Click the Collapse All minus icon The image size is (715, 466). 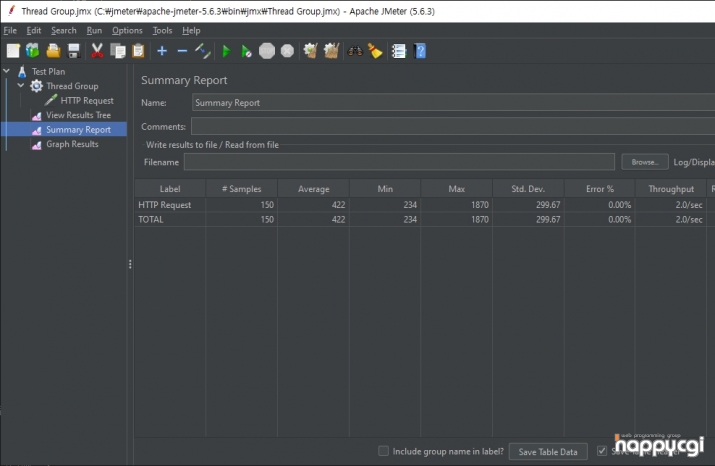(182, 51)
